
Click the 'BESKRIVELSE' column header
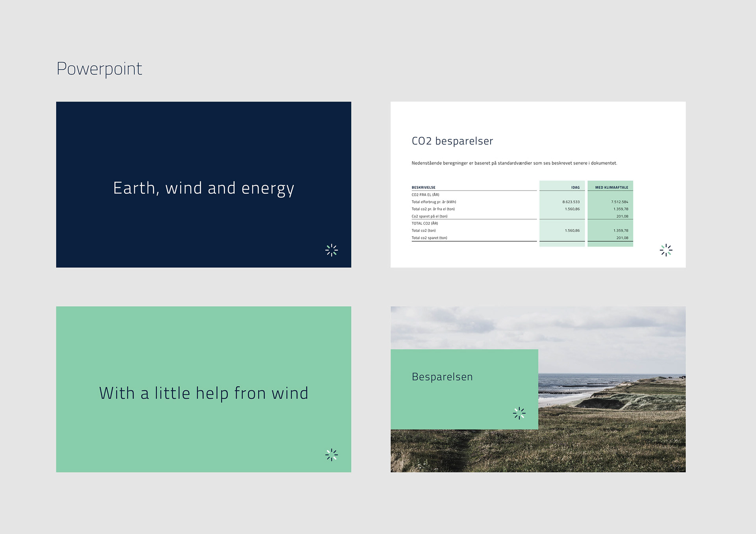pos(423,187)
